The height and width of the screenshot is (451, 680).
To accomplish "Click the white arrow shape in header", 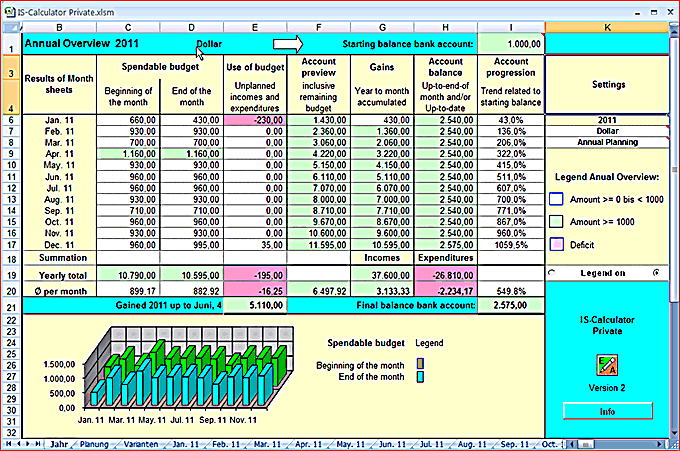I will [x=288, y=44].
